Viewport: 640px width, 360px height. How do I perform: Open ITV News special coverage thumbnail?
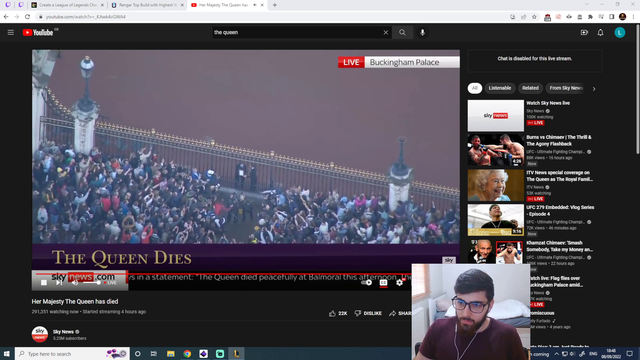point(496,185)
